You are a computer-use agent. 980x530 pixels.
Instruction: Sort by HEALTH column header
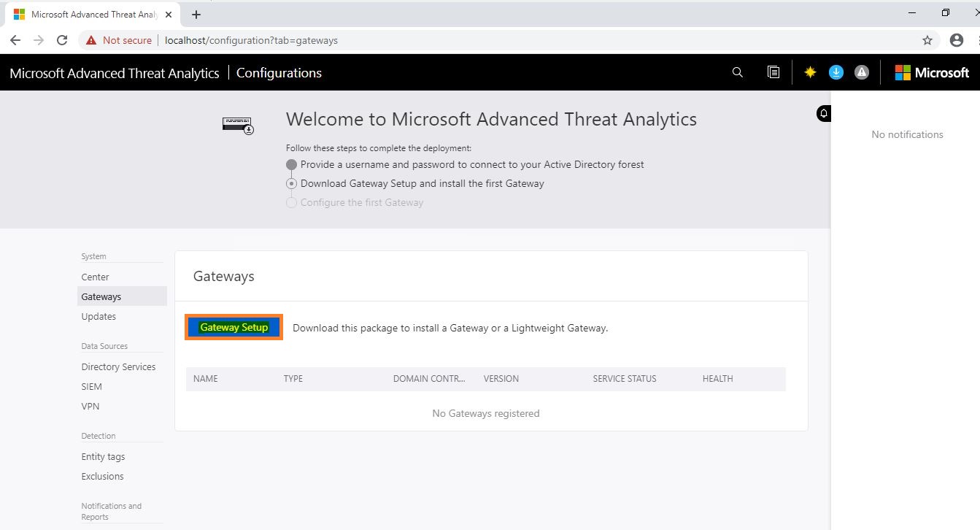718,379
